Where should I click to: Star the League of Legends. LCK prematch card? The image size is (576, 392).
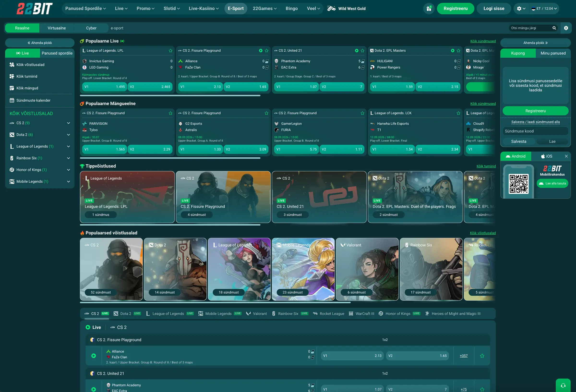point(458,113)
